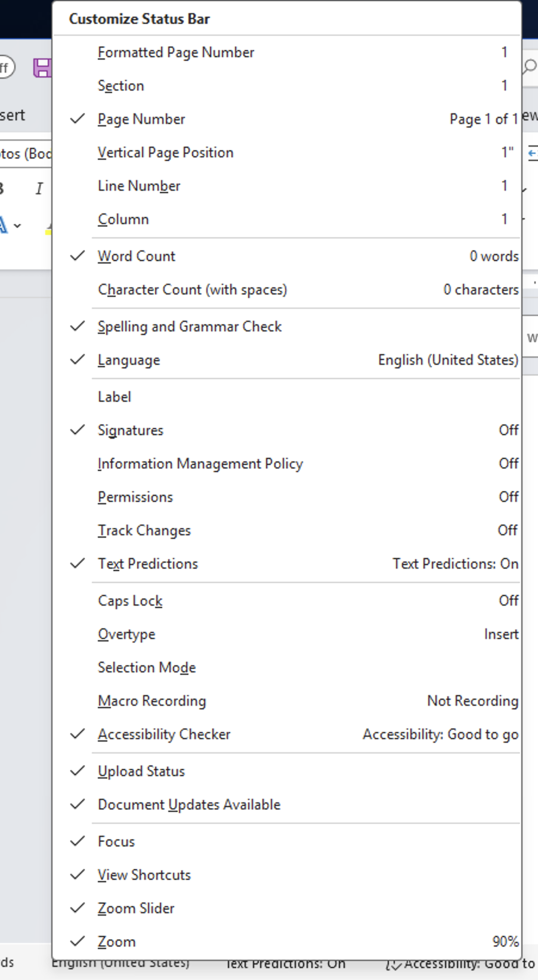Toggle Text Predictions status item

pyautogui.click(x=147, y=564)
